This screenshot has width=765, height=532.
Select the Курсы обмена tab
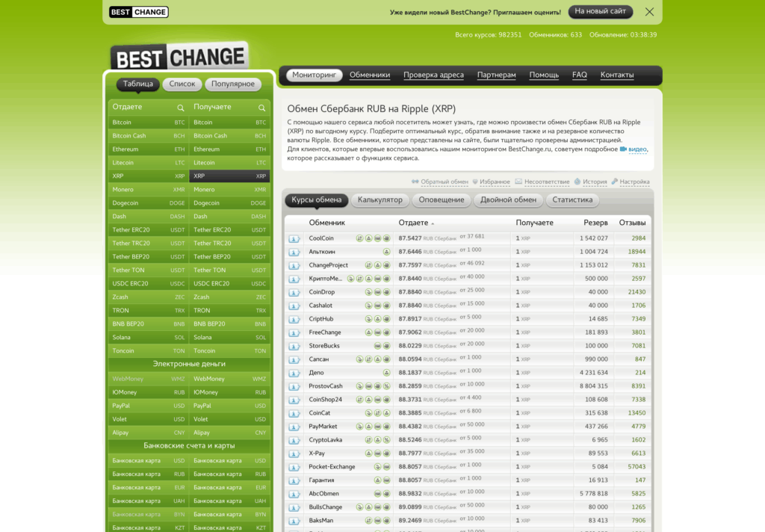(x=317, y=199)
